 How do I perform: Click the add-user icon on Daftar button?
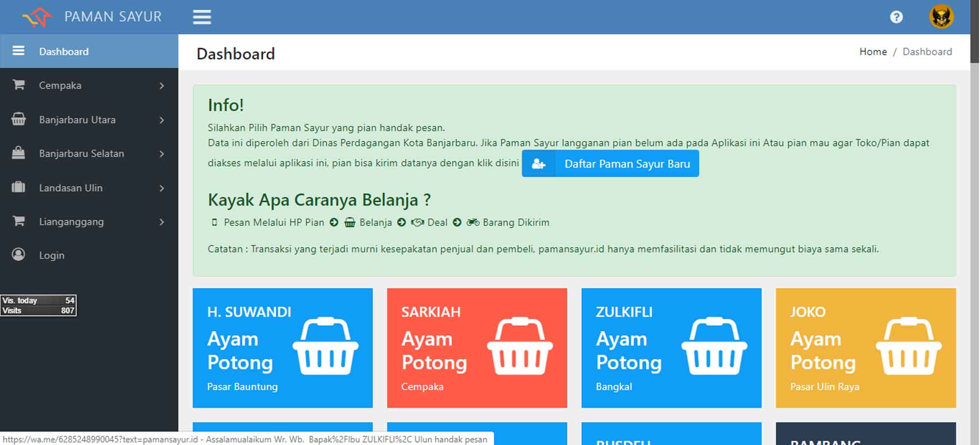(x=539, y=164)
